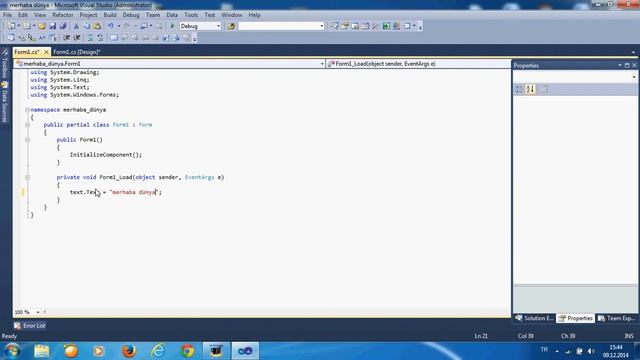Cut selection with the scissors icon
Screen dimensions: 640x360
pyautogui.click(x=76, y=26)
